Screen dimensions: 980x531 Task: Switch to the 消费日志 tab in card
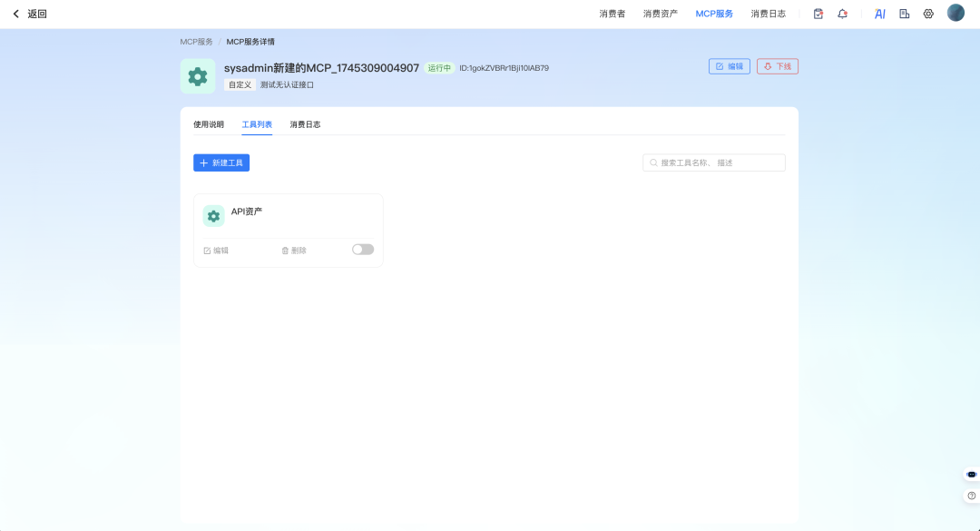click(305, 124)
